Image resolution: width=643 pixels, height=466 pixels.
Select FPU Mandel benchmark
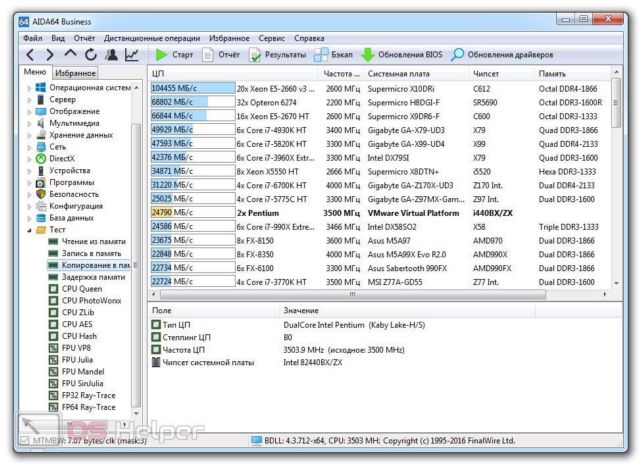[83, 372]
